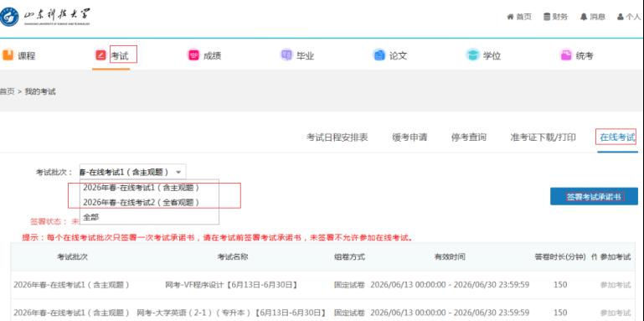The width and height of the screenshot is (644, 321).
Task: Click the finance stack icon beside 财务
Action: [547, 17]
